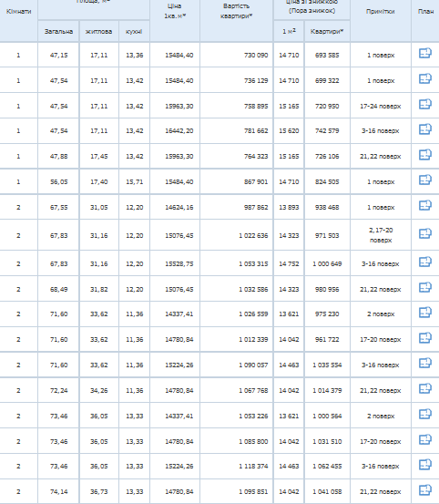The width and height of the screenshot is (439, 504).
Task: Open plan icon for the 1 118 374 apartment
Action: point(424,465)
